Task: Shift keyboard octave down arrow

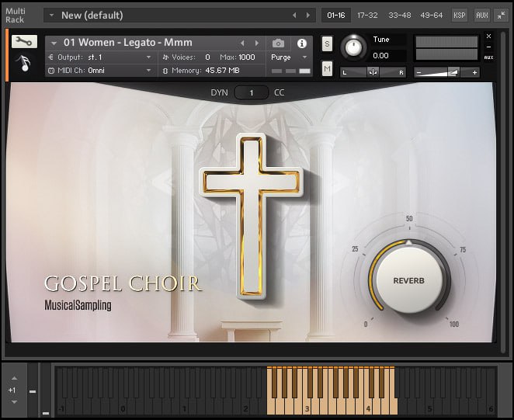Action: pyautogui.click(x=14, y=402)
